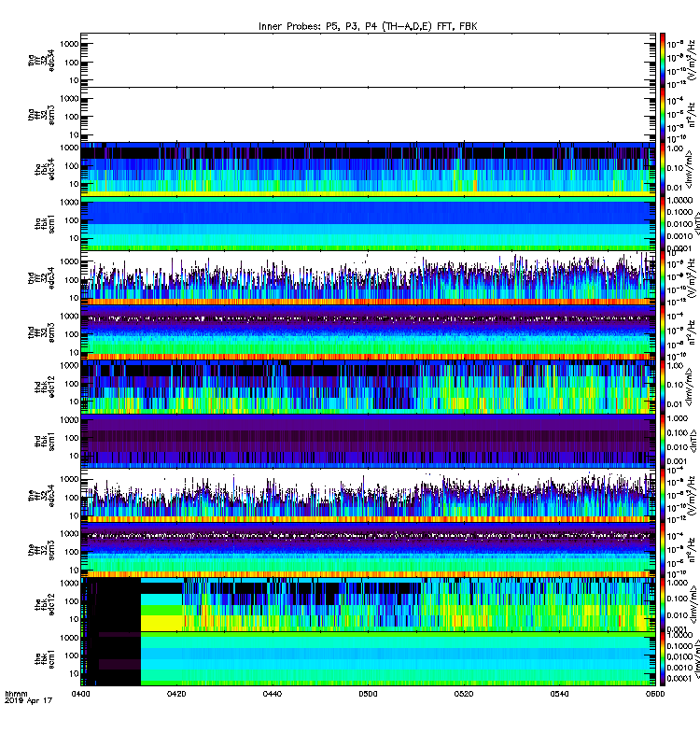Click inside the thd fbk scm1 spectrogram
The width and height of the screenshot is (700, 747).
click(368, 441)
